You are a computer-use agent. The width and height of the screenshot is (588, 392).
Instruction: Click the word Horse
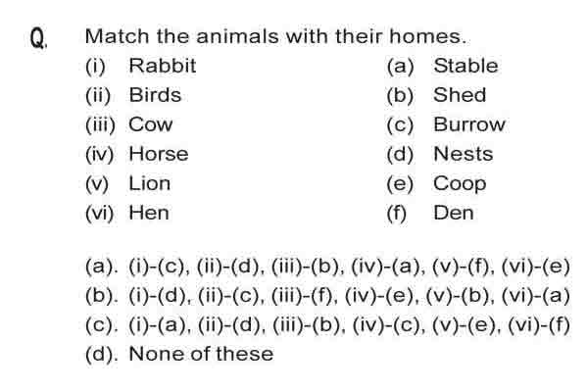coord(159,154)
